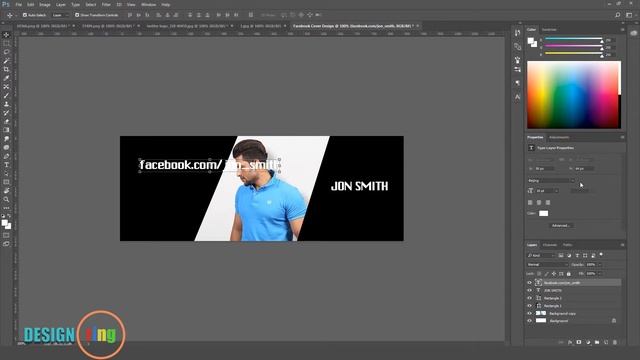Toggle Show Transform Controls checkbox
640x360 pixels.
tap(77, 15)
